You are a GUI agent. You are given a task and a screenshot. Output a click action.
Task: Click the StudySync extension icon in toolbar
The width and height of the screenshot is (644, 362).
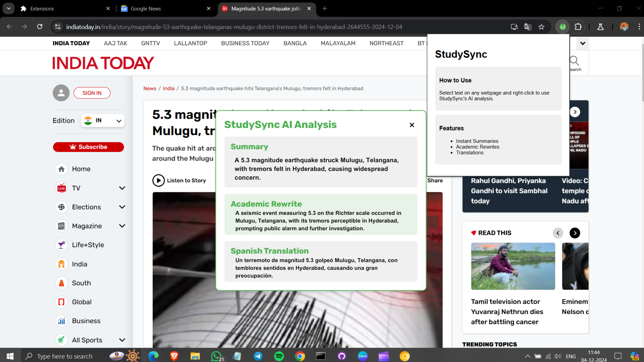click(562, 27)
